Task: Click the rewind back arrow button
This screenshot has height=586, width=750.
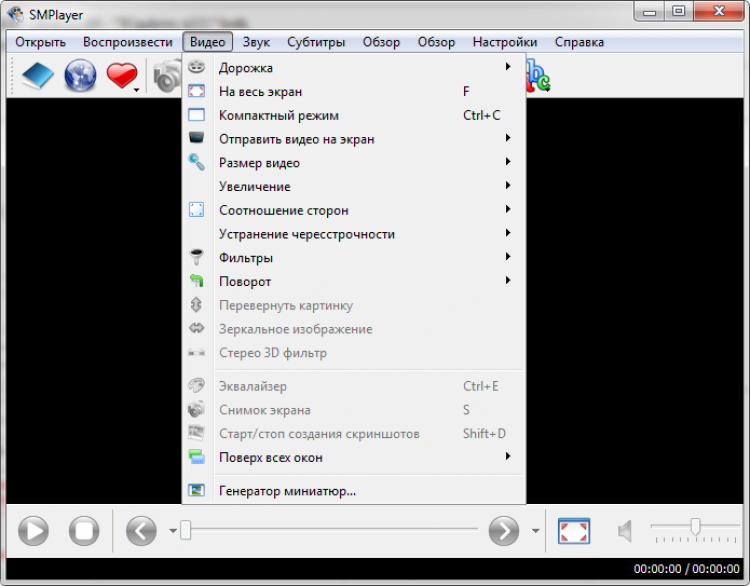Action: click(x=141, y=531)
